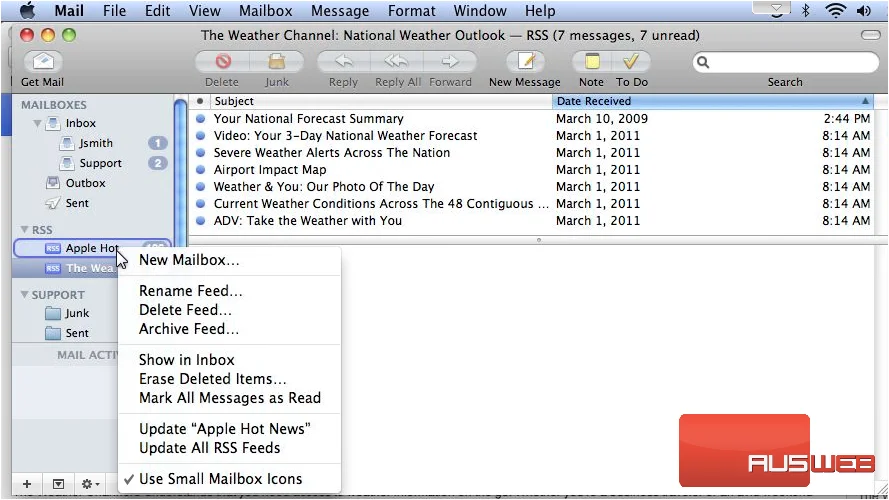Screen dimensions: 889x500
Task: Click the Reply All double-arrow icon
Action: (397, 61)
